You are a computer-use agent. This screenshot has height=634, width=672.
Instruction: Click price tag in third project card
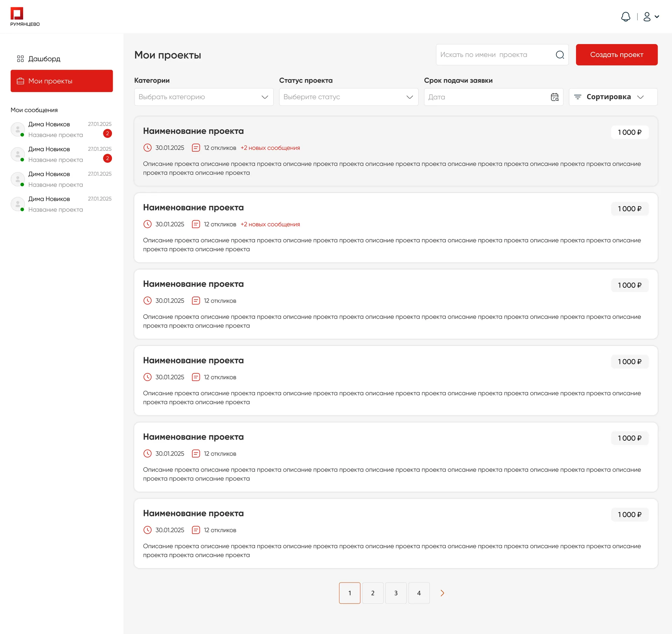click(x=630, y=285)
